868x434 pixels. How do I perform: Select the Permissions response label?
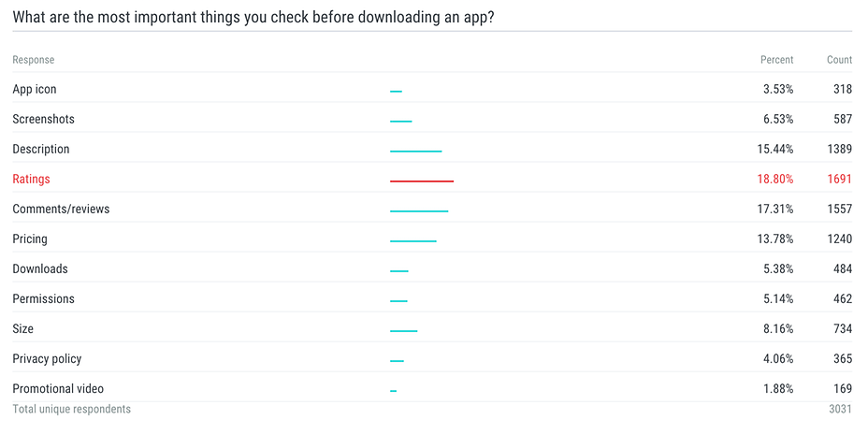click(43, 299)
